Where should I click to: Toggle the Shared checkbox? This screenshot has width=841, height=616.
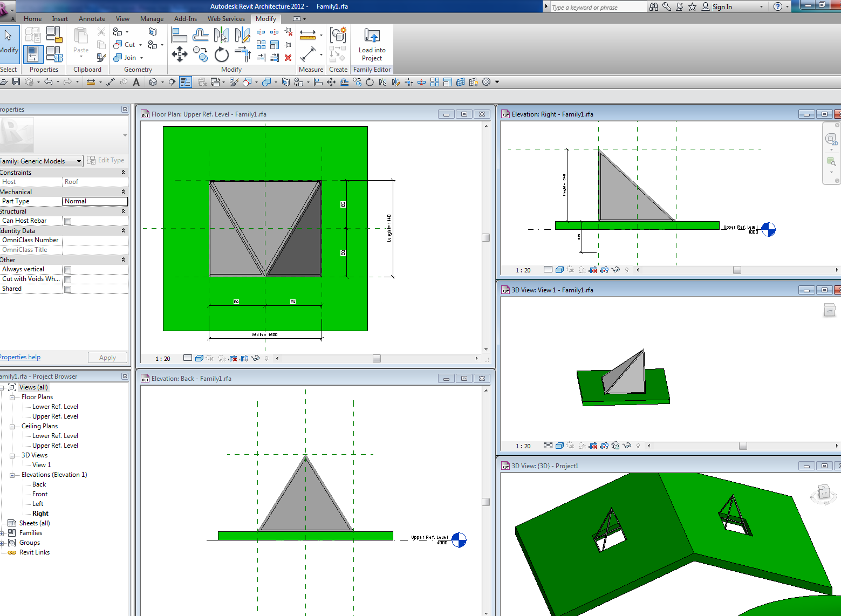coord(67,289)
